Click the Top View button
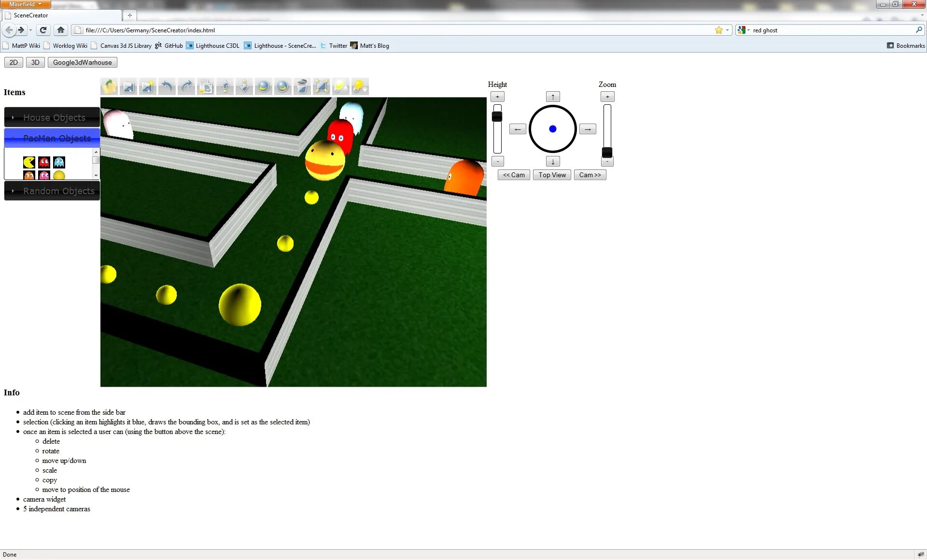927x560 pixels. pos(552,175)
